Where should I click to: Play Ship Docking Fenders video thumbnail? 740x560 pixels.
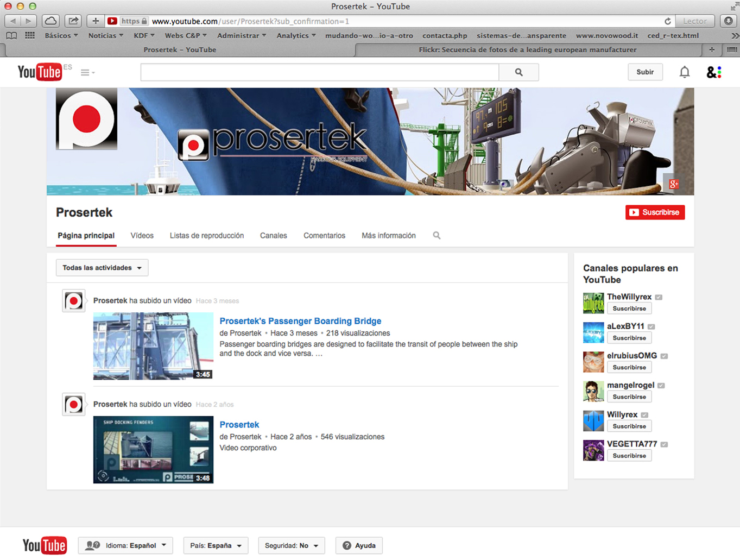pyautogui.click(x=153, y=450)
